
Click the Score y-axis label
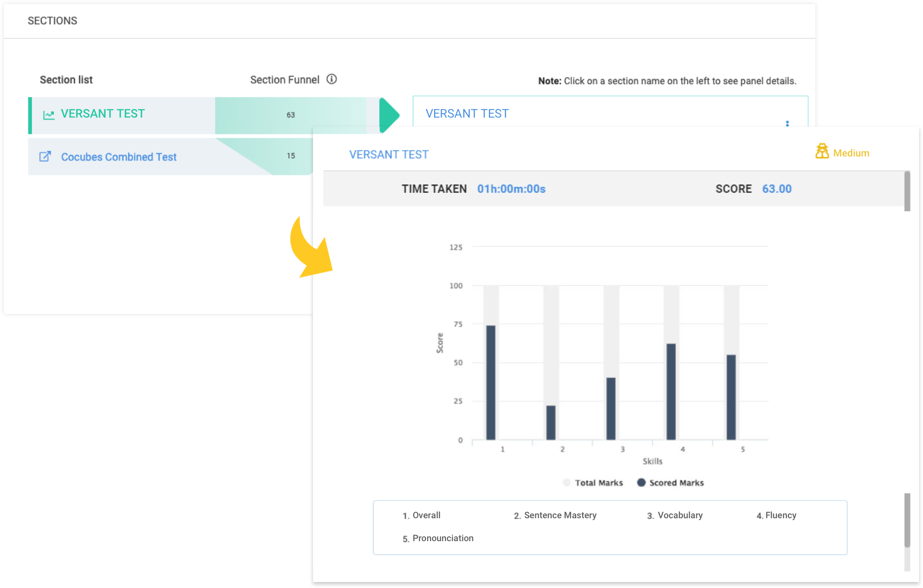click(x=440, y=343)
